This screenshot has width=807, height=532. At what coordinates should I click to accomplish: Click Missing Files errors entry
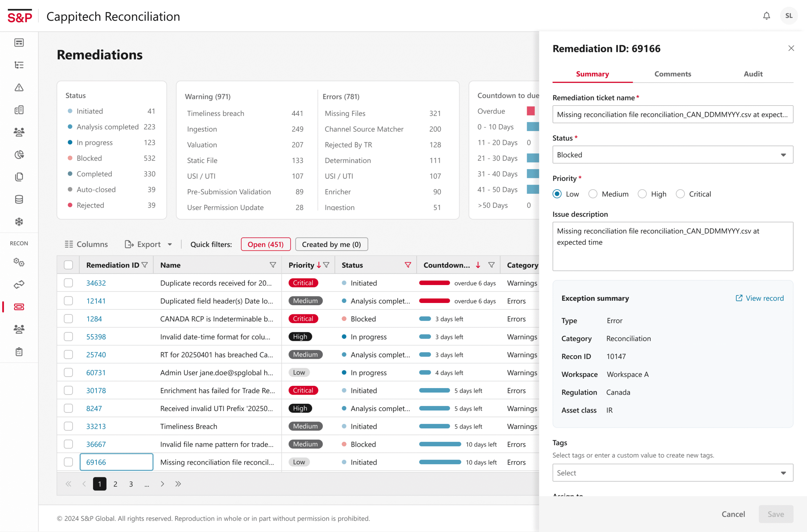point(383,113)
